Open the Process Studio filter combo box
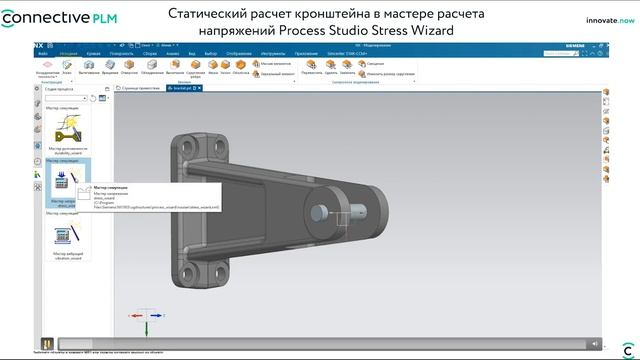The image size is (640, 360). 66,98
